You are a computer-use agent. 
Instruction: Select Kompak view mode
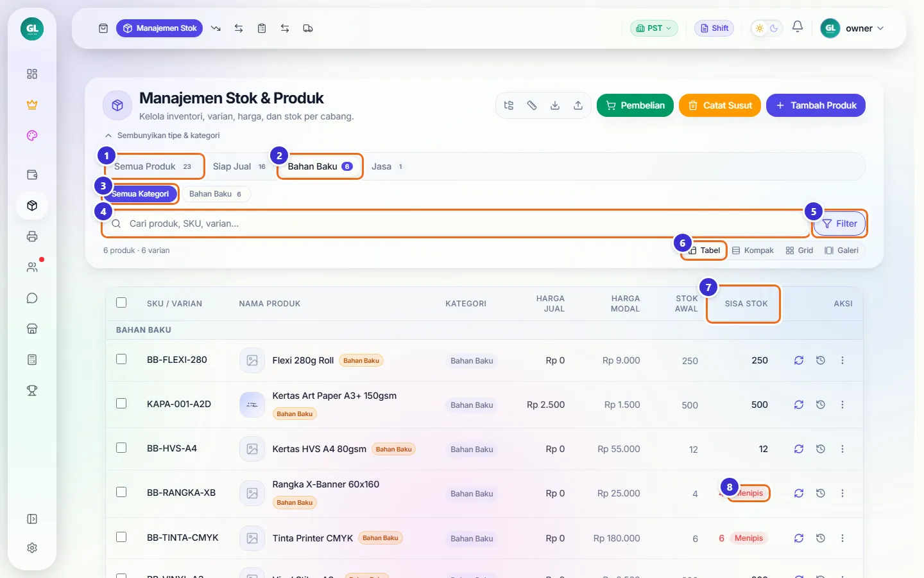pos(753,250)
